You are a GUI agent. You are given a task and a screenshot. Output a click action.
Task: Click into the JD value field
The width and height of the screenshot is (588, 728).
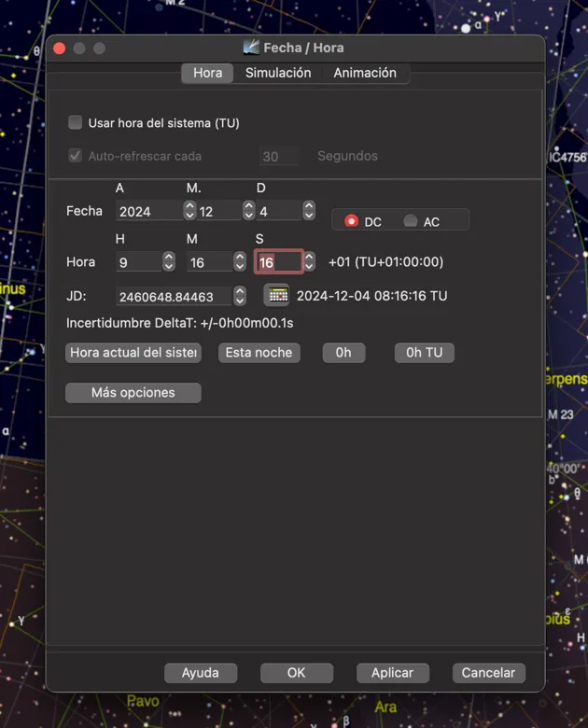174,296
